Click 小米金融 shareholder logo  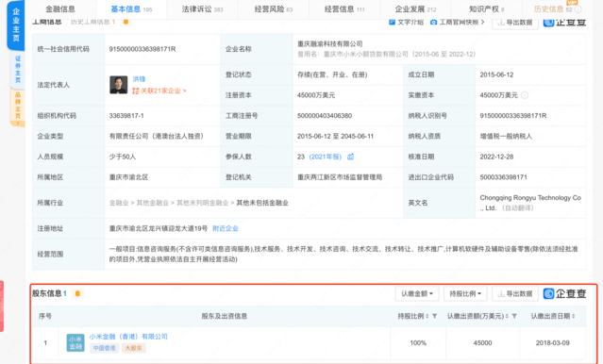pos(75,343)
